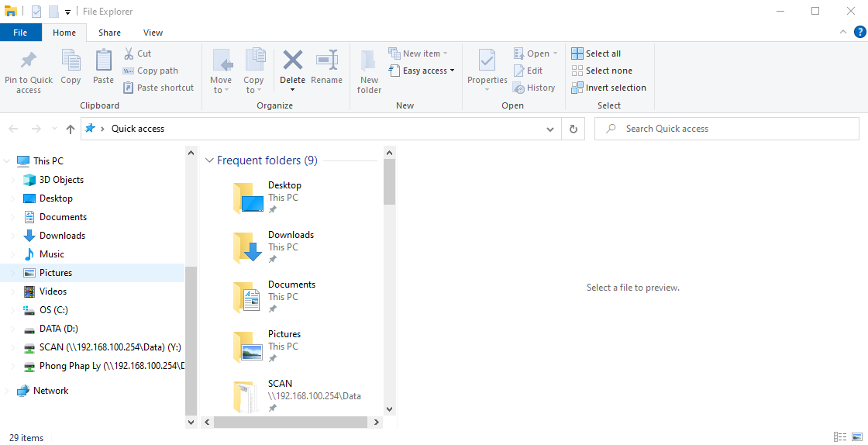Open Recent locations dropdown arrow
The height and width of the screenshot is (445, 868).
click(x=53, y=129)
